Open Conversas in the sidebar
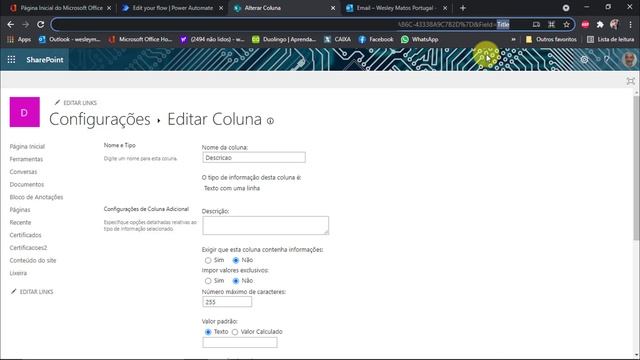The height and width of the screenshot is (360, 640). pos(23,172)
